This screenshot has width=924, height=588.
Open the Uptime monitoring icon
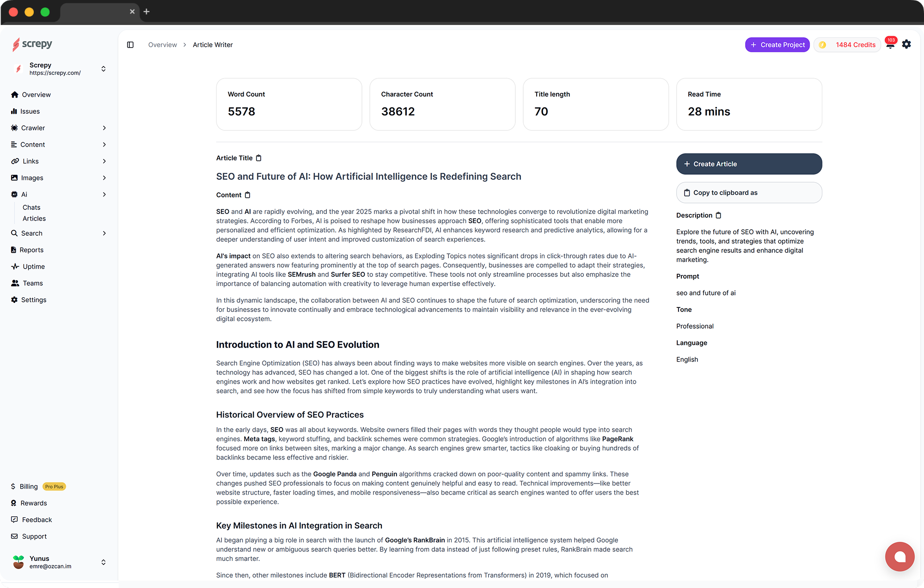pos(14,266)
